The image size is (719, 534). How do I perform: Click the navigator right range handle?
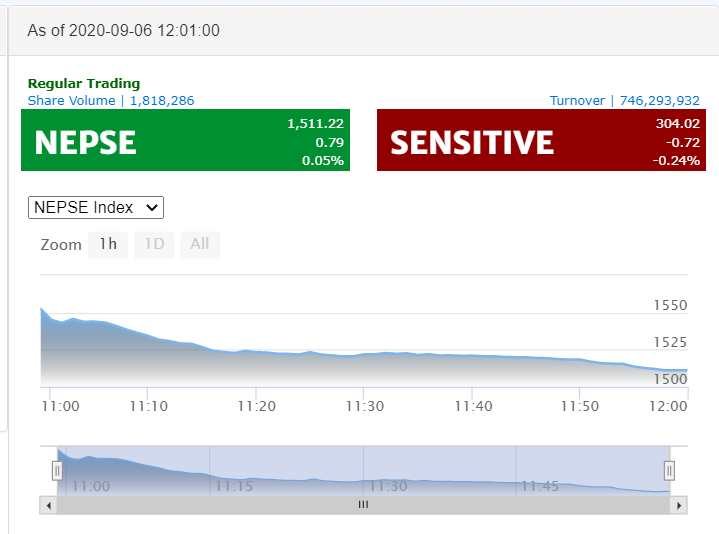[x=669, y=471]
